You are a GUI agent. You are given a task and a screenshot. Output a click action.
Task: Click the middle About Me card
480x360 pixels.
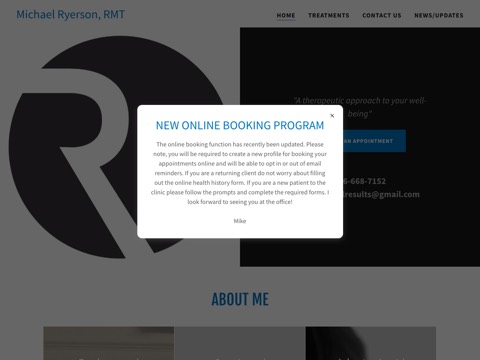point(240,343)
